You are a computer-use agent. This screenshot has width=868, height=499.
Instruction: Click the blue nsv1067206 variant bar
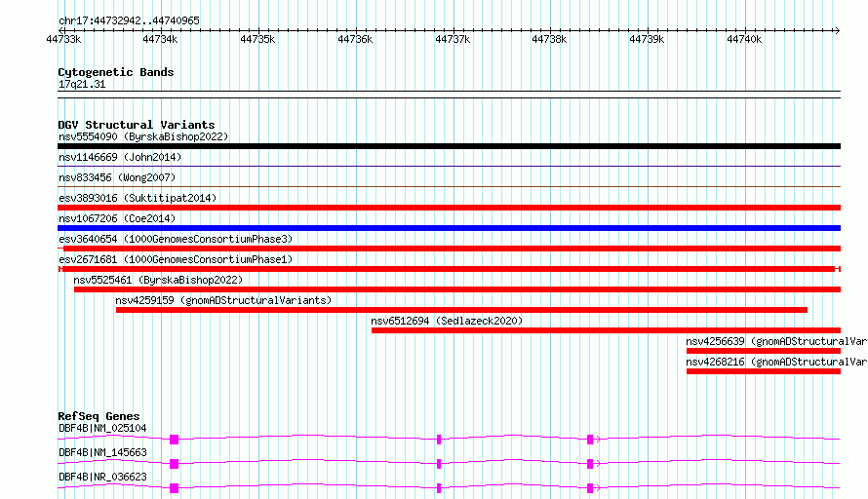point(449,228)
